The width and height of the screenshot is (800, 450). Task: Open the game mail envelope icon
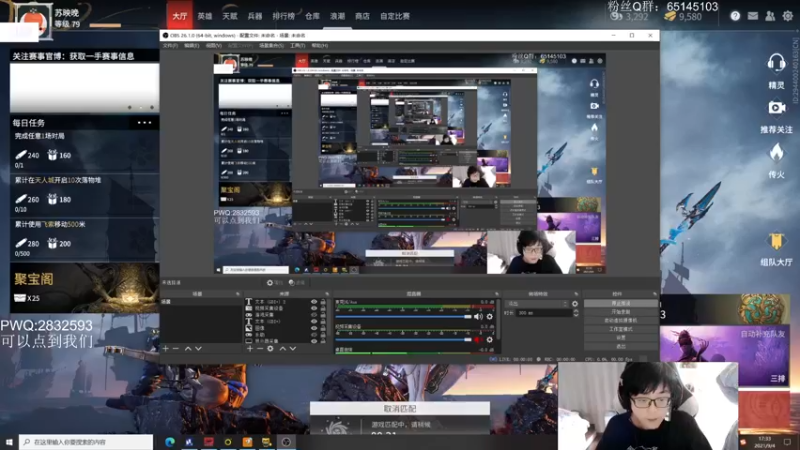tap(753, 16)
